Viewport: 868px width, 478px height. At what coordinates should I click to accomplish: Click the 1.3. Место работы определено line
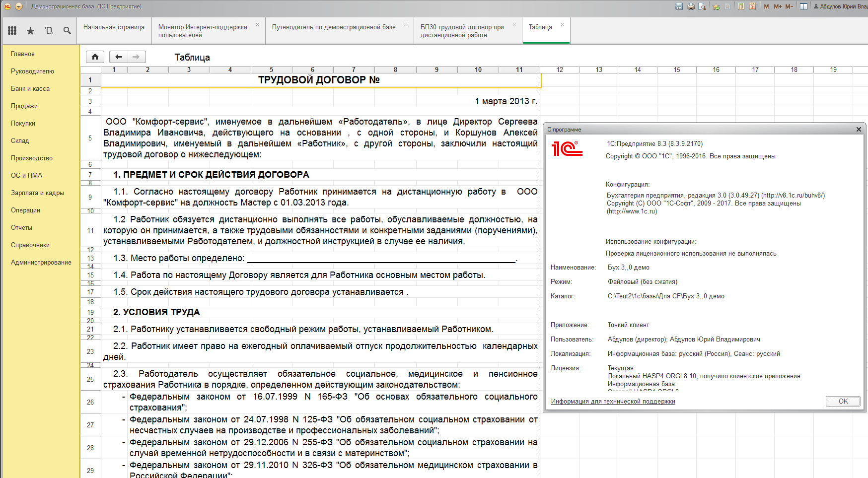(315, 258)
